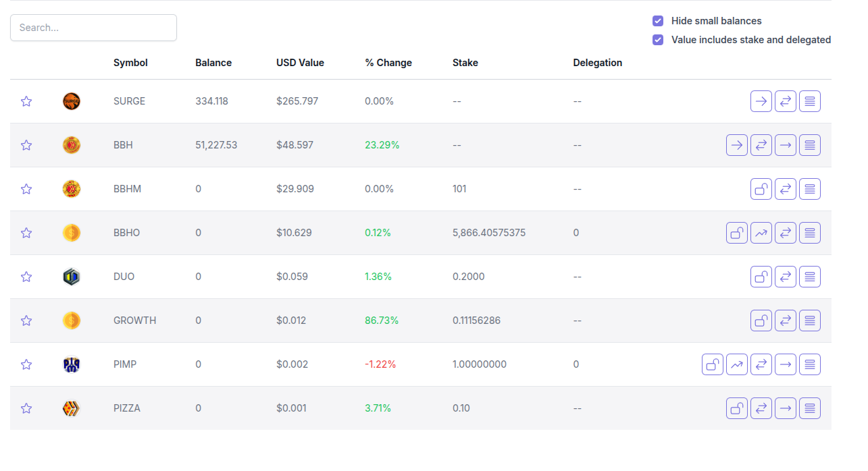Toggle Value includes stake and delegated checkbox
This screenshot has width=868, height=471.
pyautogui.click(x=658, y=40)
